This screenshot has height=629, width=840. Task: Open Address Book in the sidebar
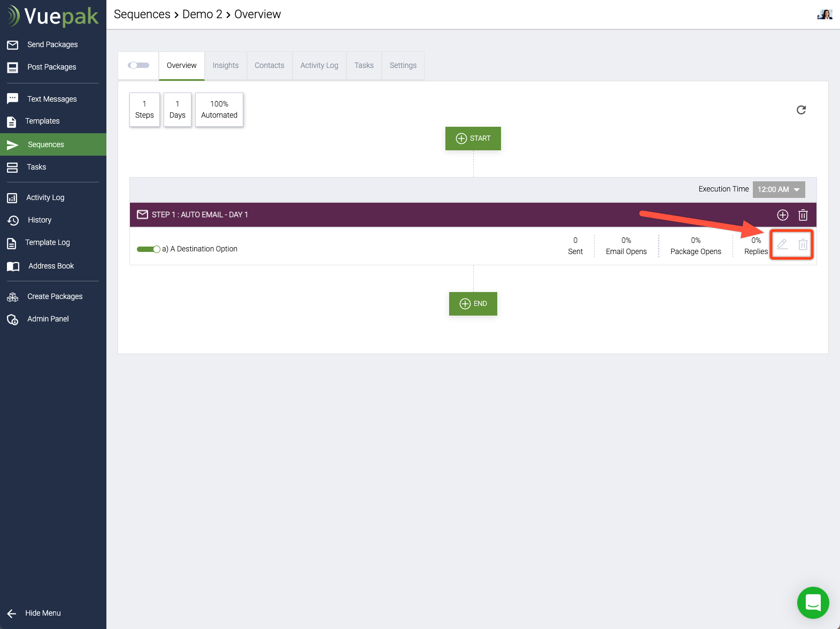click(51, 266)
